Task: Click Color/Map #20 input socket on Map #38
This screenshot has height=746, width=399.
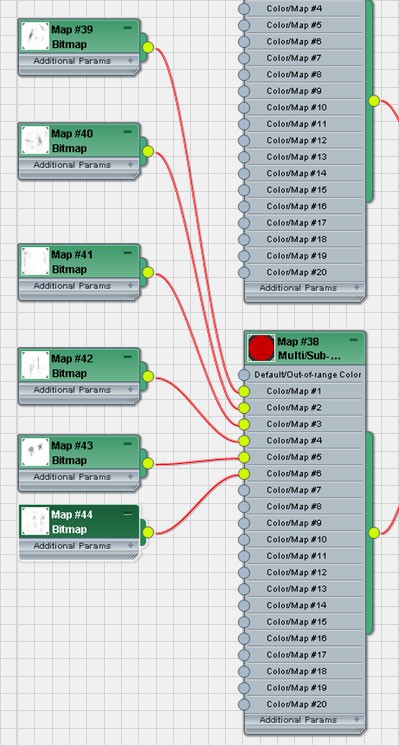Action: tap(244, 704)
